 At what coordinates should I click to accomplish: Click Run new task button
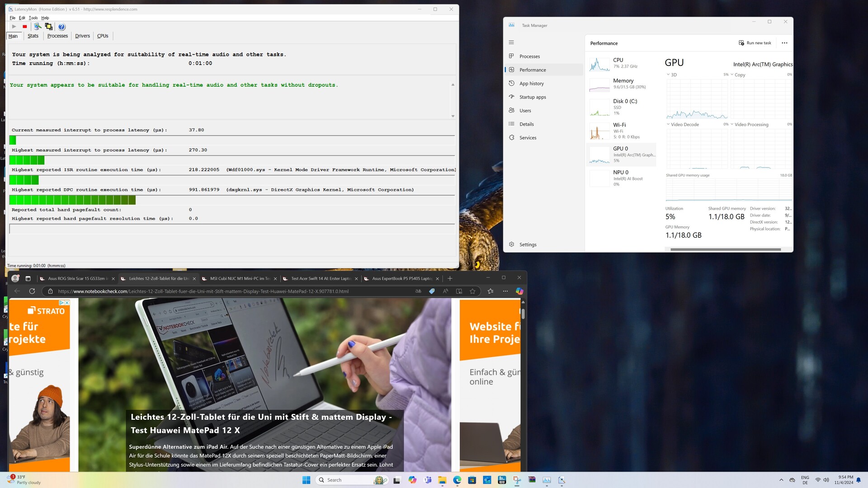[755, 43]
